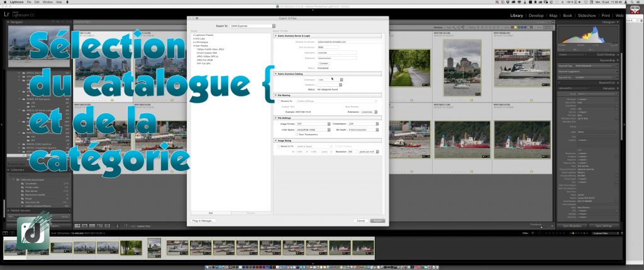This screenshot has width=644, height=270.
Task: Click the Lightroom Lr logo identity plate
Action: click(x=7, y=14)
